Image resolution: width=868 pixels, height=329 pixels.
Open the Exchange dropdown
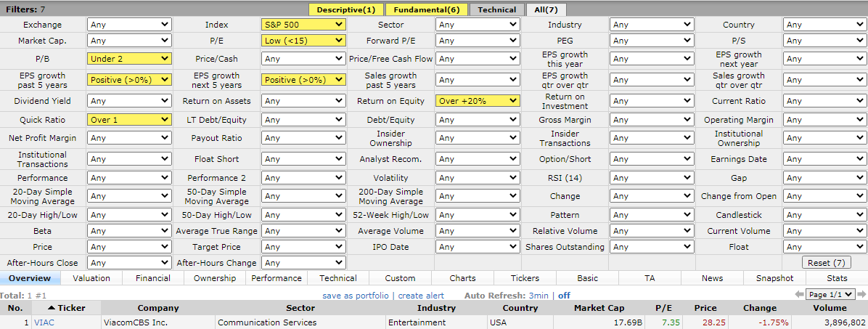(x=129, y=25)
